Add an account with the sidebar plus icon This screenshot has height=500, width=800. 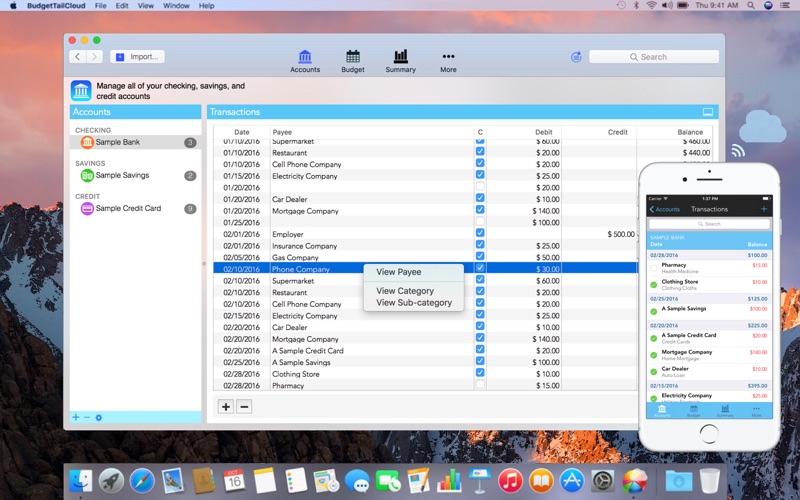[x=76, y=417]
